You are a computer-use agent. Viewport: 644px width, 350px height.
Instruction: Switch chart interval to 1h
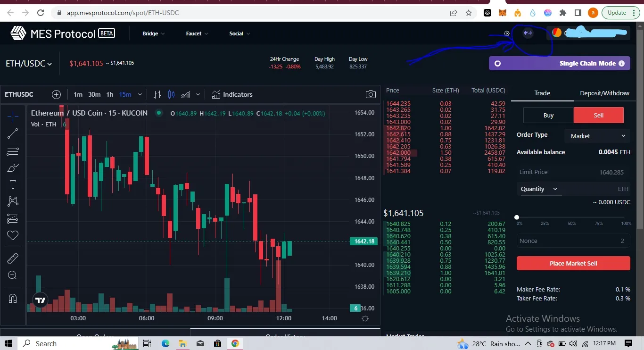tap(109, 94)
